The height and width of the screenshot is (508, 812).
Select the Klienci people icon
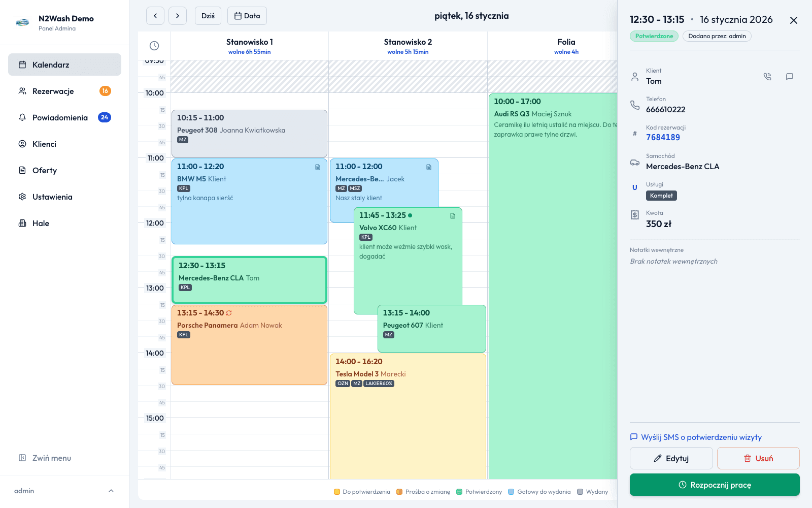22,144
